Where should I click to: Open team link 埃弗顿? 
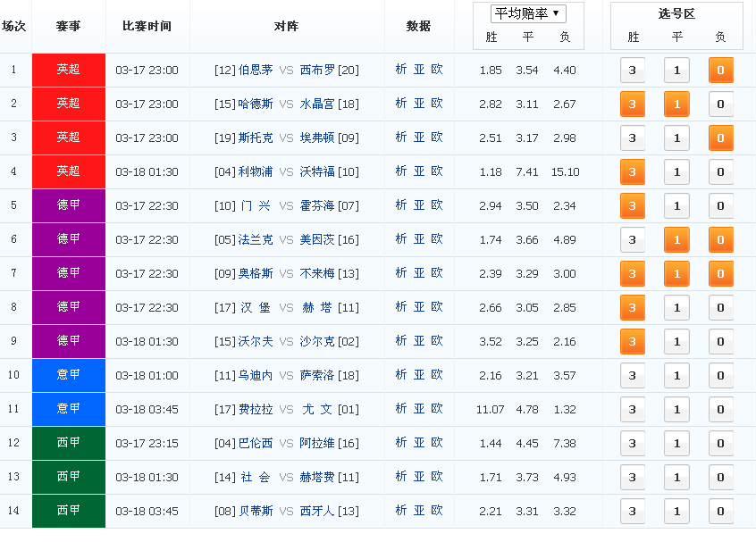pos(317,138)
